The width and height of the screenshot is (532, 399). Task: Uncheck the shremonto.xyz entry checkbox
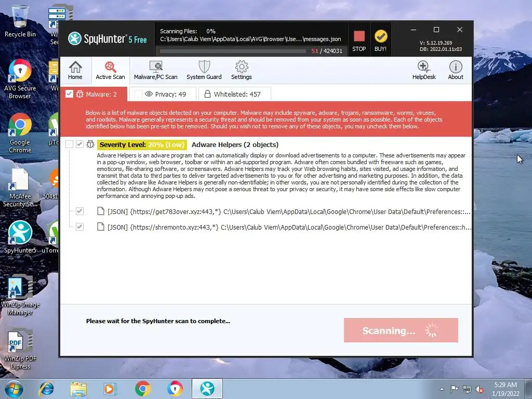tap(79, 227)
